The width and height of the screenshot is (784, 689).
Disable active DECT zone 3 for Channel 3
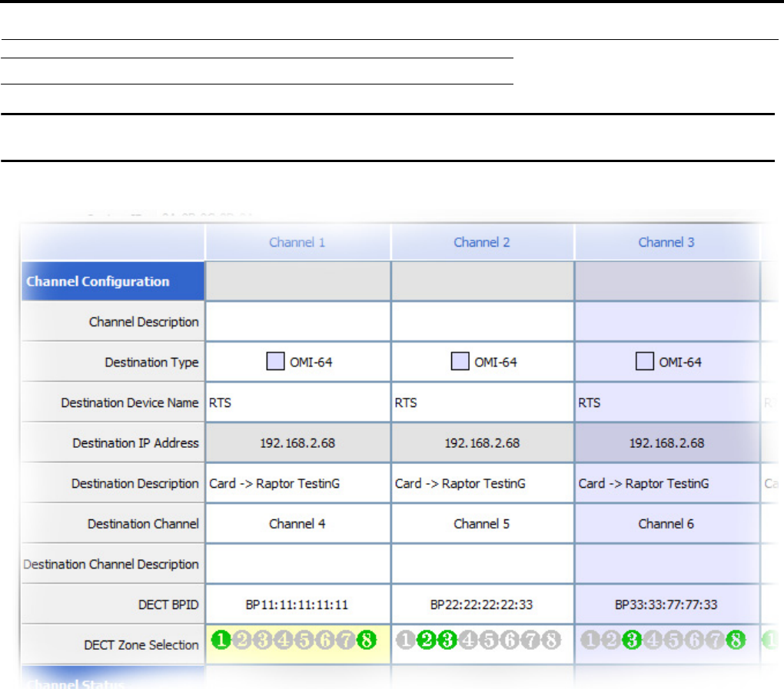click(x=632, y=640)
